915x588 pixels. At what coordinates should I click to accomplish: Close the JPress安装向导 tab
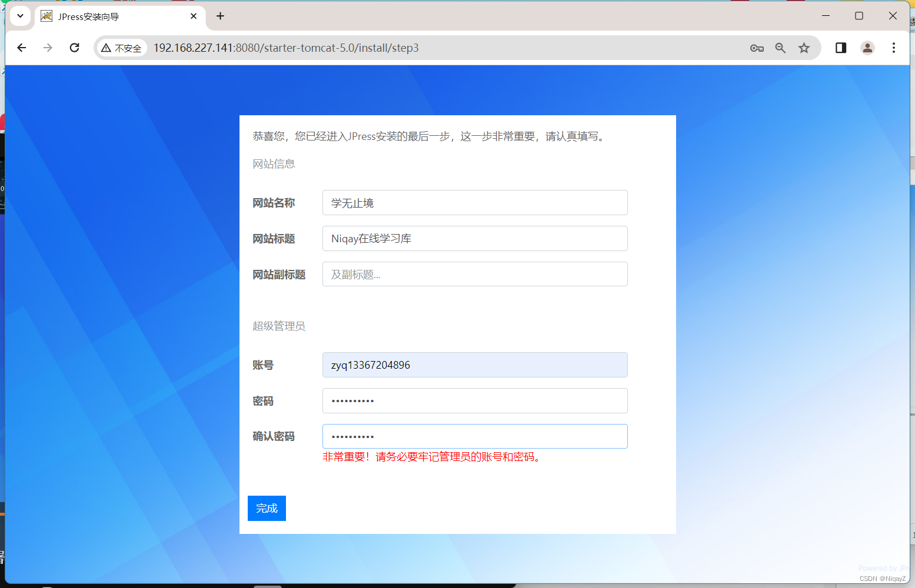194,16
